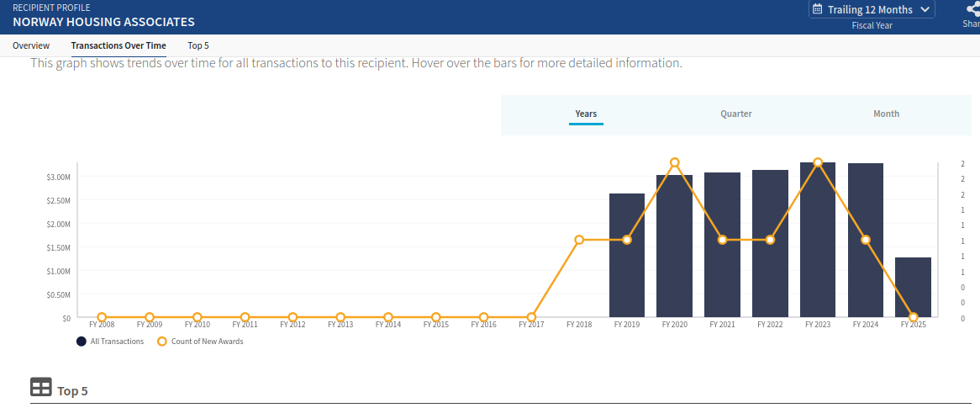The image size is (980, 408).
Task: Click the FY 2015 line point
Action: pos(436,317)
